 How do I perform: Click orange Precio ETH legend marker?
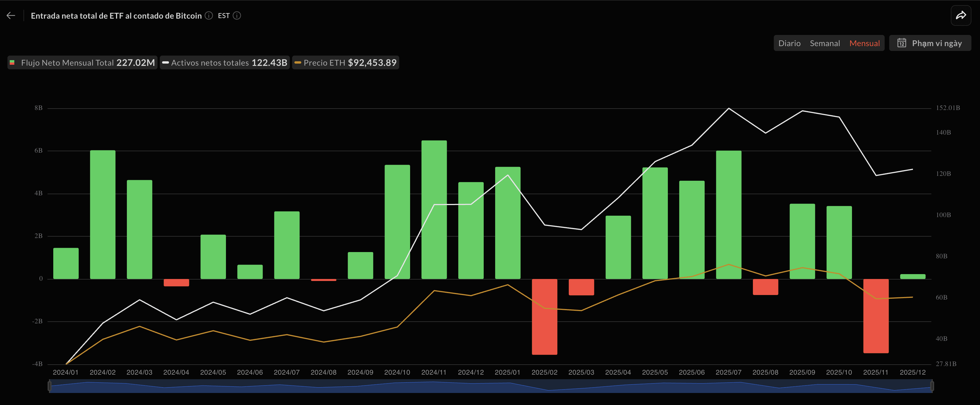pos(298,62)
